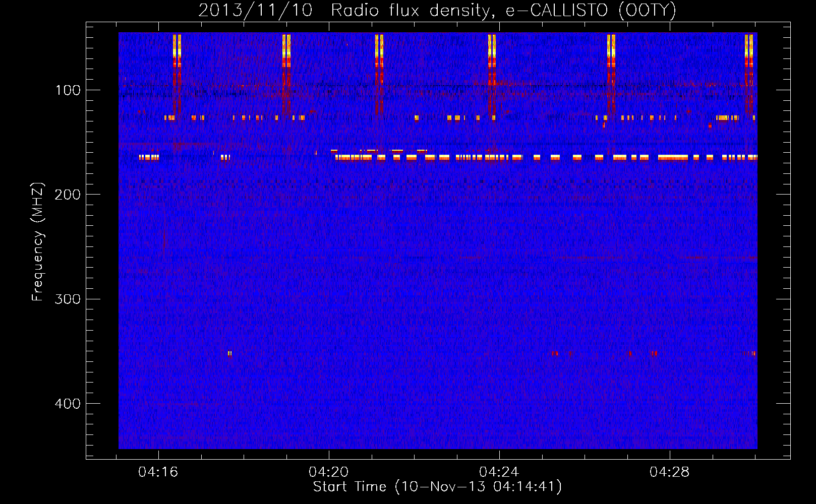
Task: Click the 400 frequency tick label
Action: tap(68, 404)
